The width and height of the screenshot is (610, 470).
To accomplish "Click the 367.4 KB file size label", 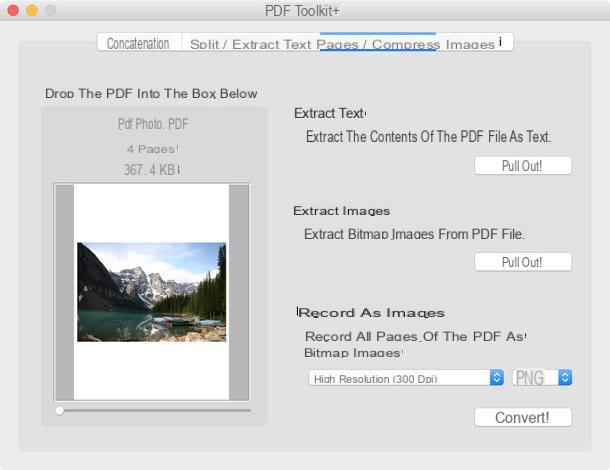I will (x=152, y=170).
